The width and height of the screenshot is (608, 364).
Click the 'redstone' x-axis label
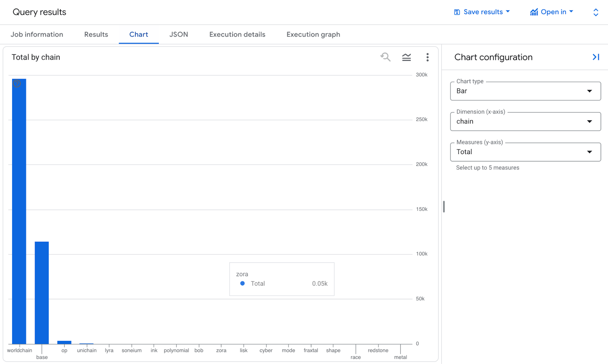[378, 350]
